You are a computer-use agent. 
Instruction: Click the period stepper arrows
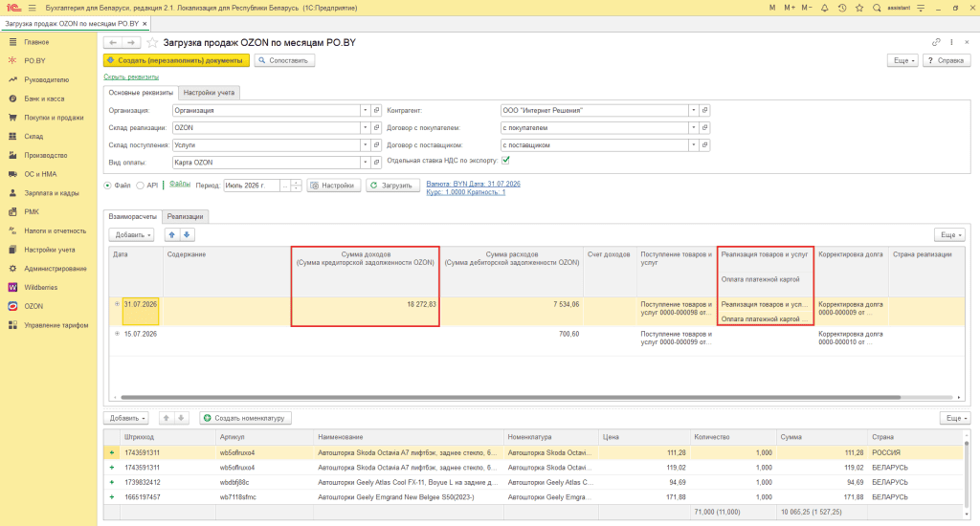click(x=297, y=186)
